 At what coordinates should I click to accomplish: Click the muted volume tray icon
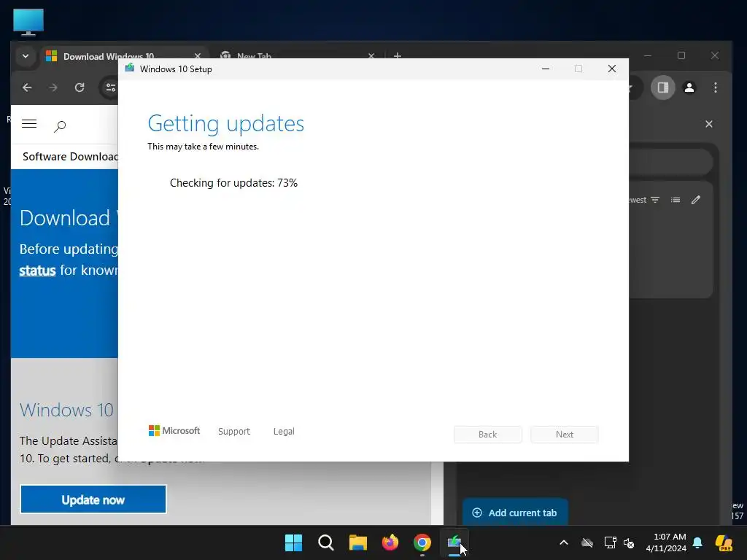coord(629,542)
